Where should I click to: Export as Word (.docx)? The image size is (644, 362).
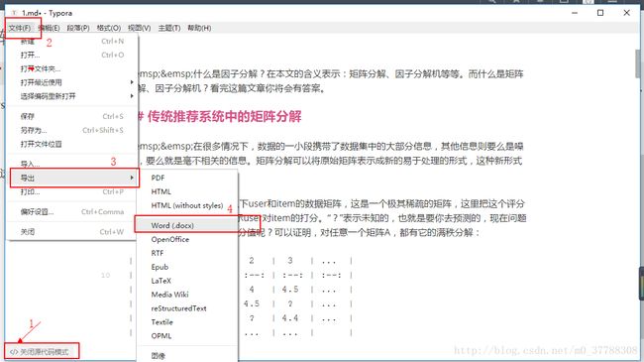[x=187, y=225]
